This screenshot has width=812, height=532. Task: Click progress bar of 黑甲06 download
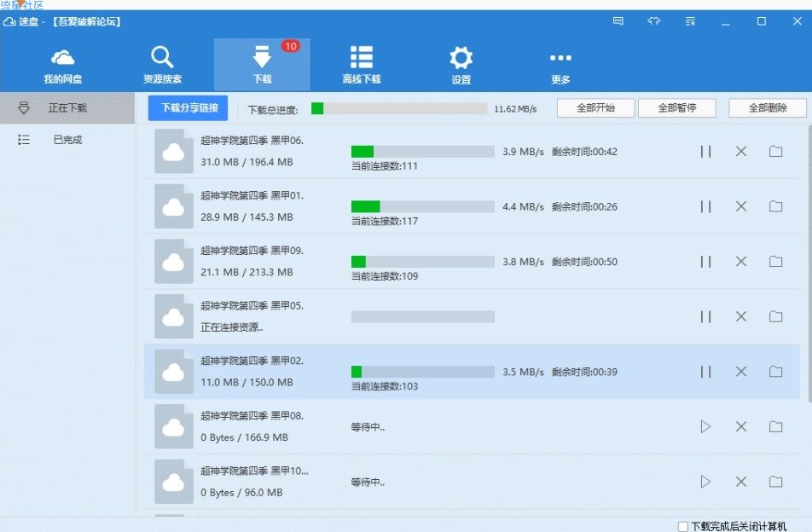[x=422, y=152]
